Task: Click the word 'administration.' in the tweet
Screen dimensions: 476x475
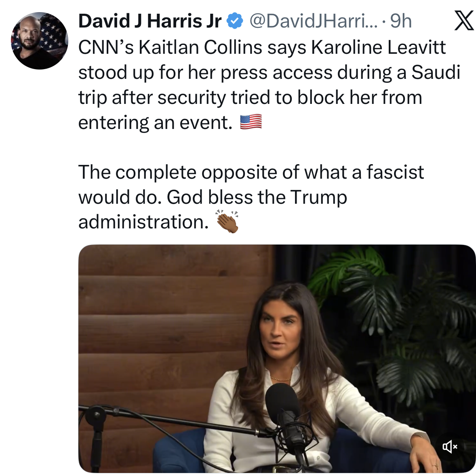Action: pos(143,222)
